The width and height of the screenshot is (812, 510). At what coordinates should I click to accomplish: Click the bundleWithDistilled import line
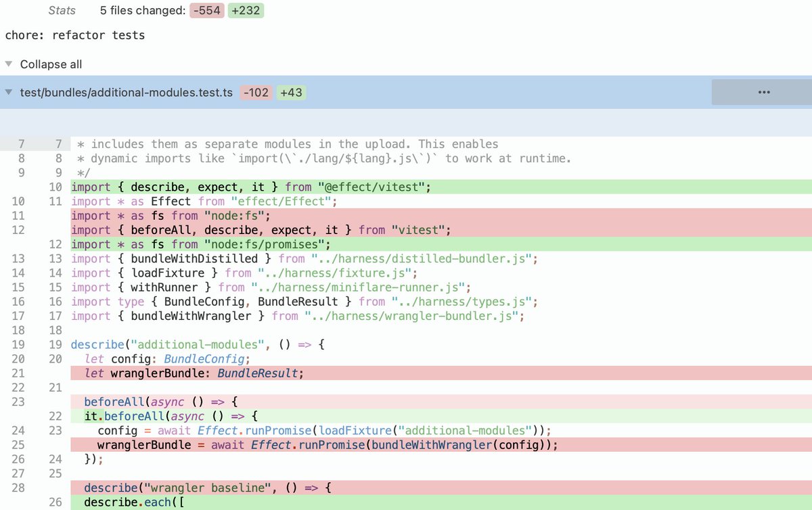[x=441, y=258]
